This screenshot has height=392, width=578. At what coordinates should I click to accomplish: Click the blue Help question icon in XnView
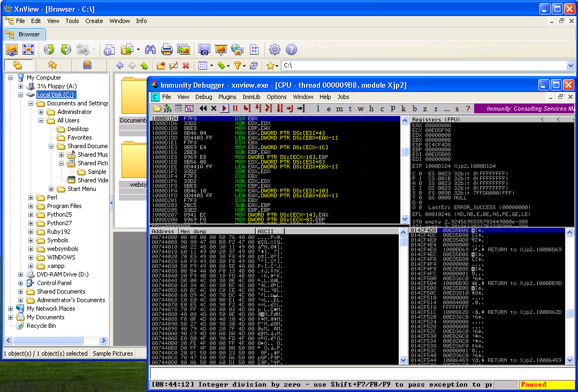pos(291,50)
